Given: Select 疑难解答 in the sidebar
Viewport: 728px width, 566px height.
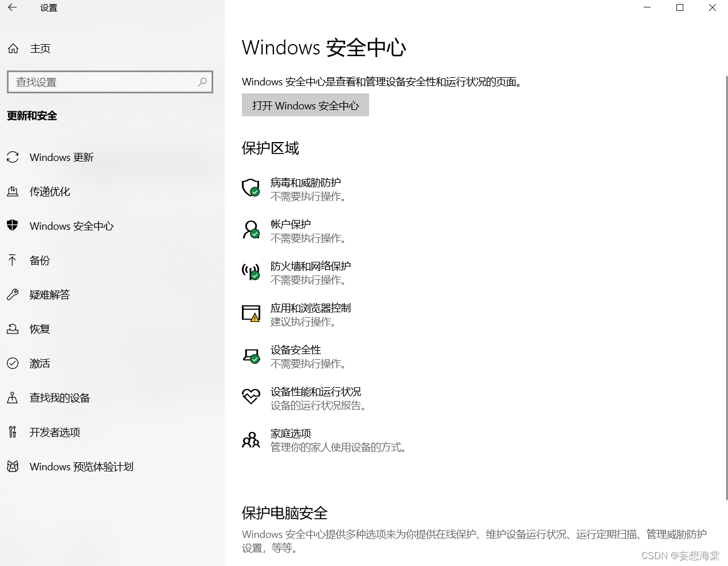Looking at the screenshot, I should pyautogui.click(x=50, y=294).
